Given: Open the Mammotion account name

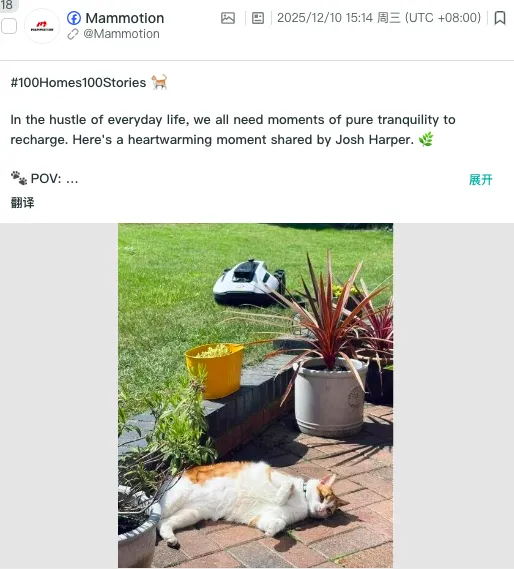Looking at the screenshot, I should click(125, 18).
